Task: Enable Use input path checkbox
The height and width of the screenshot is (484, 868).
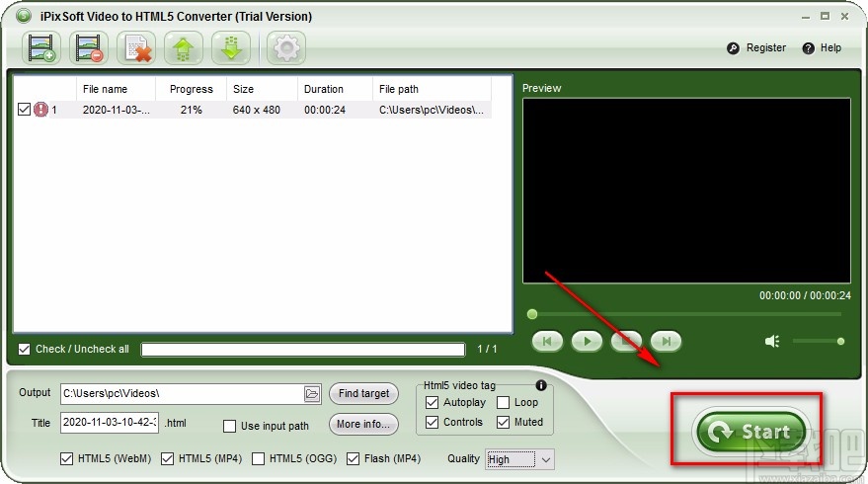Action: click(x=229, y=426)
